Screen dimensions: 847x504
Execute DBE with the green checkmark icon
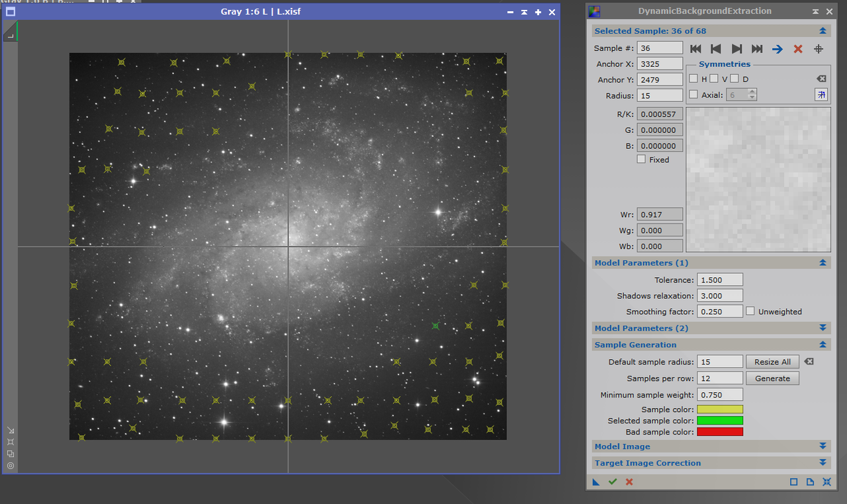click(x=612, y=482)
